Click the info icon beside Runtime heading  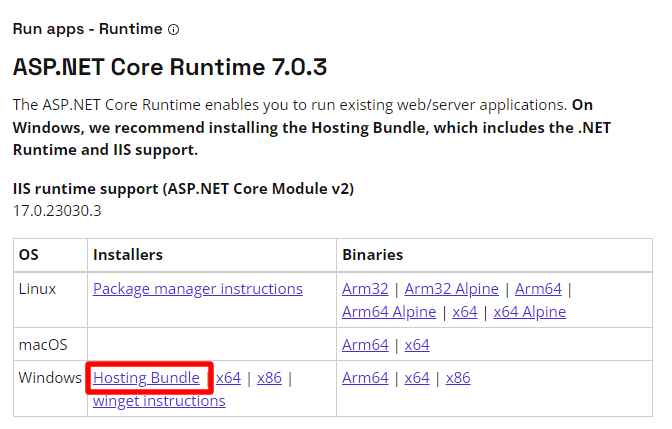coord(174,30)
